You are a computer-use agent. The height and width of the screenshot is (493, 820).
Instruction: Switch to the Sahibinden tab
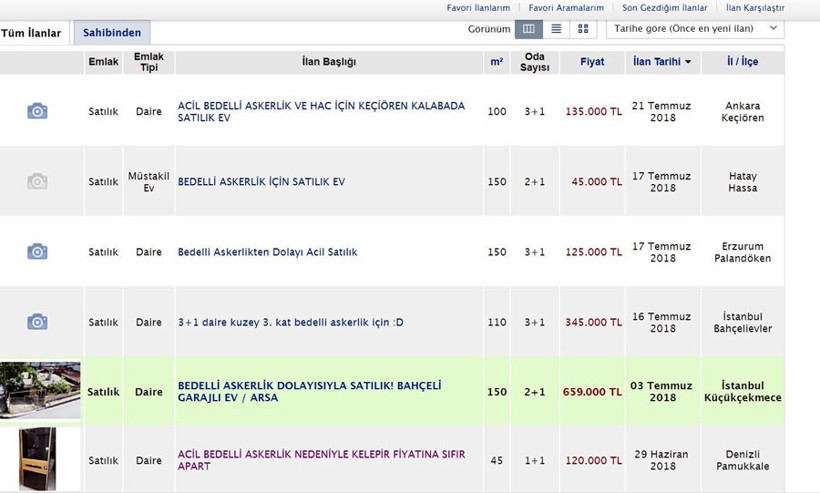112,33
